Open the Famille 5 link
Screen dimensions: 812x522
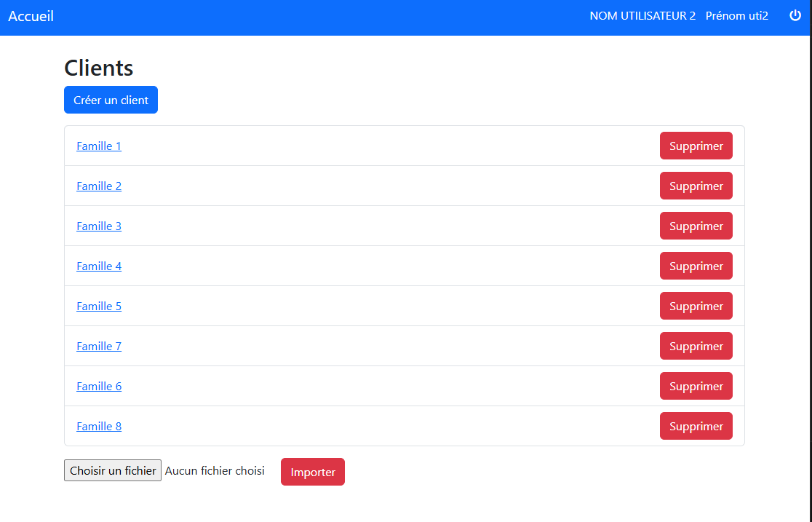(99, 306)
